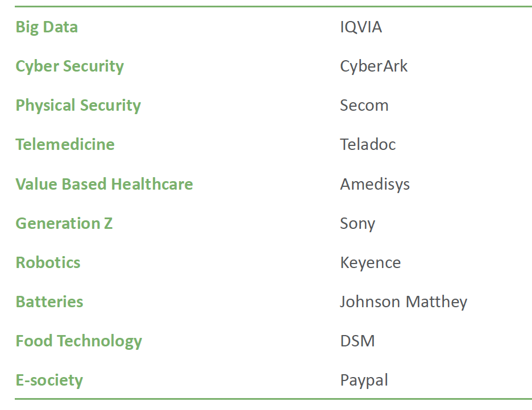Click the IQVIA company name
Viewport: 532px width, 410px height.
pyautogui.click(x=361, y=27)
